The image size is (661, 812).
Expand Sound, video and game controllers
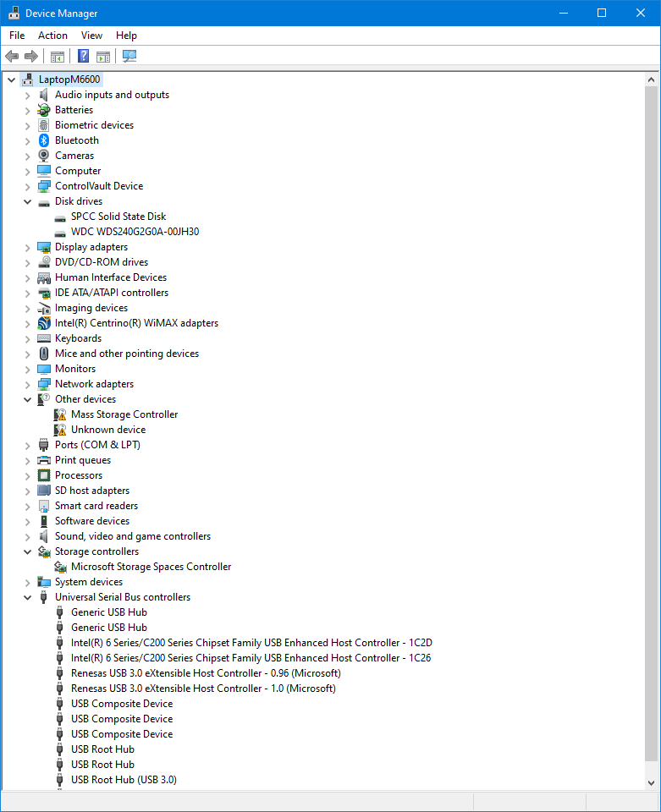tap(27, 536)
